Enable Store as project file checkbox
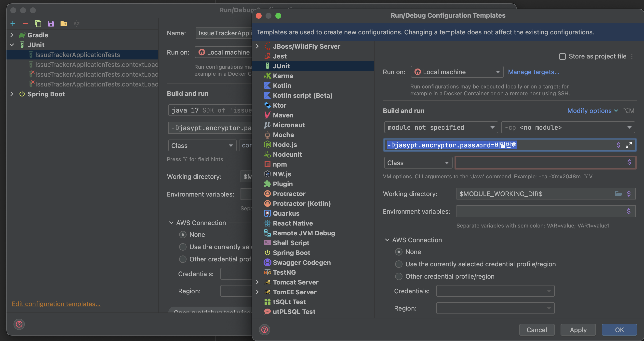 [562, 57]
